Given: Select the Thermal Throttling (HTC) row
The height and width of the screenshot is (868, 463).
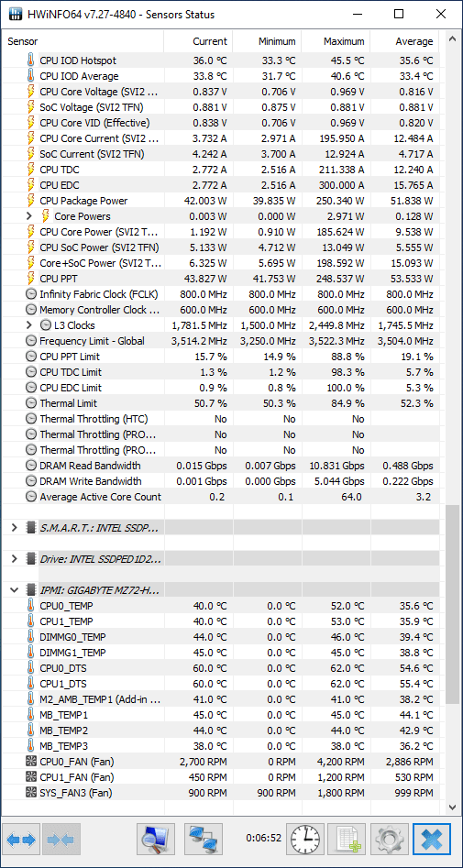Looking at the screenshot, I should (221, 419).
